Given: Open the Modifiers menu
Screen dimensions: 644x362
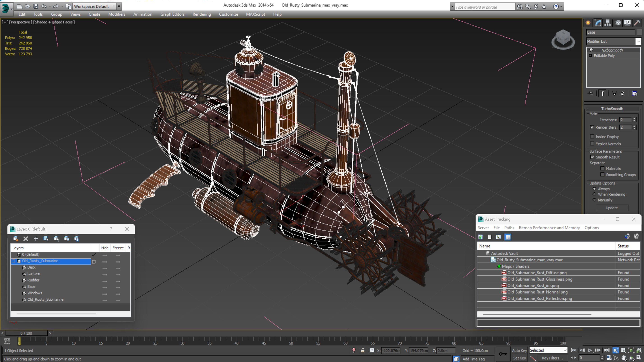Looking at the screenshot, I should click(x=117, y=14).
